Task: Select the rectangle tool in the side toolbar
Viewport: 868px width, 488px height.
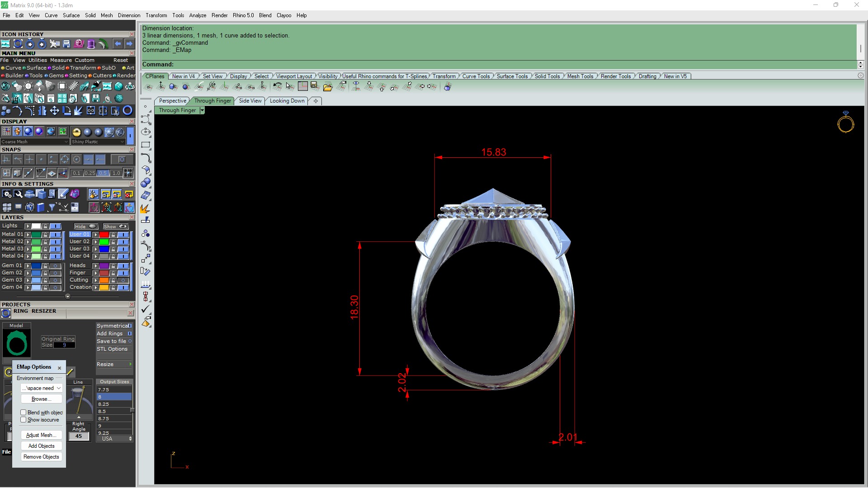Action: [146, 145]
